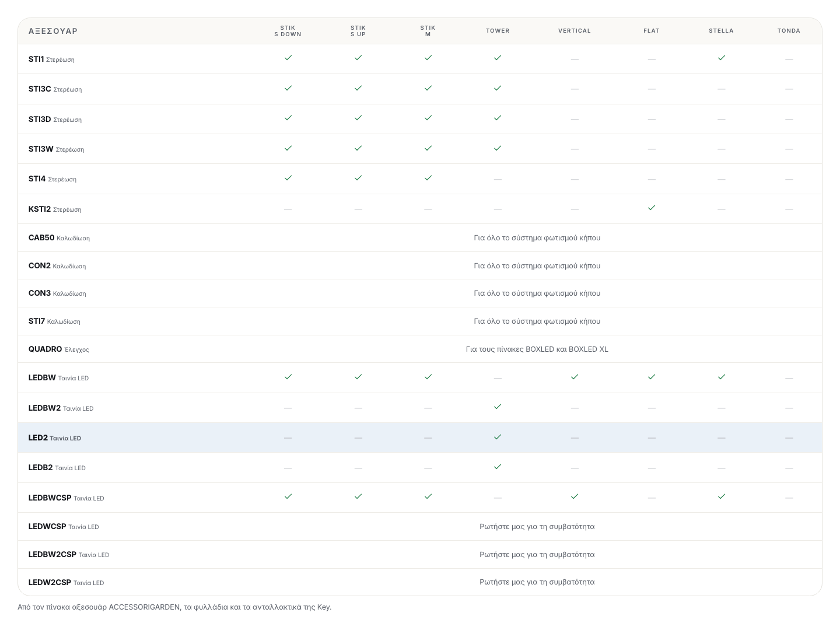The width and height of the screenshot is (840, 630).
Task: Click the ΑΞΕΣΟΥΑΡ column header
Action: click(x=53, y=31)
